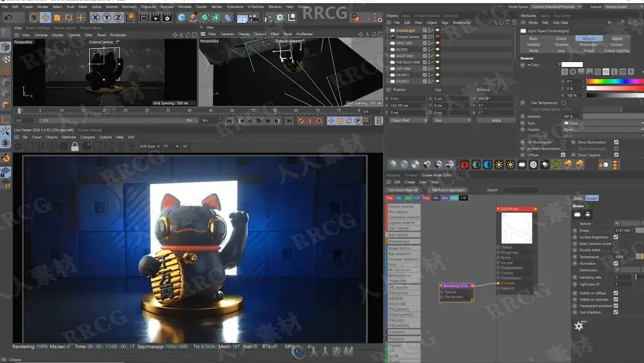Add Octane targeted spotlight icon
Image resolution: width=644 pixels, height=363 pixels.
pos(545,164)
